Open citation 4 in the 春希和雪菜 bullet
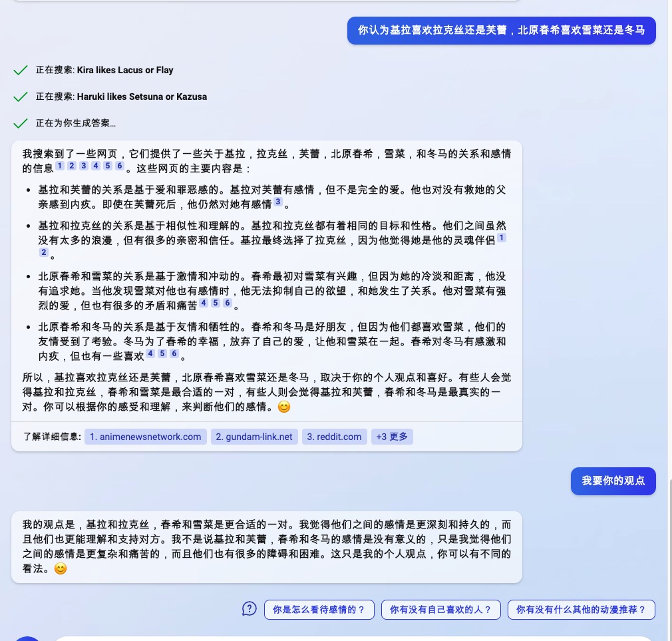Screen dimensions: 672x641 pos(204,303)
